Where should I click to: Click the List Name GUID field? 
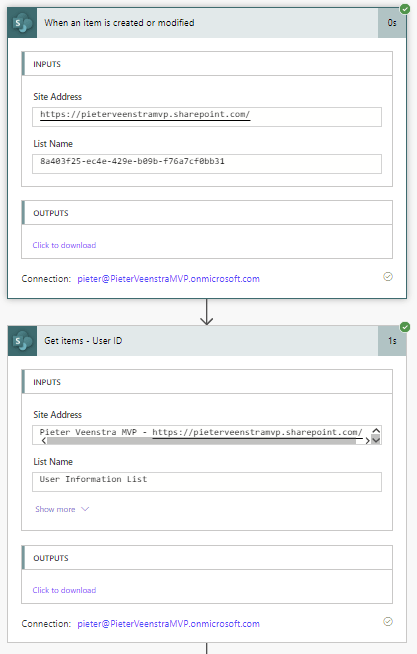[x=207, y=164]
